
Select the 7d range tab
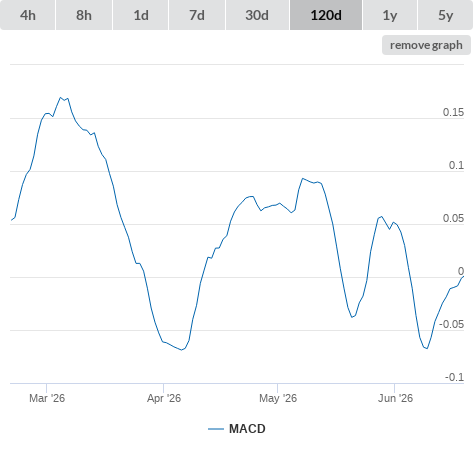[197, 15]
